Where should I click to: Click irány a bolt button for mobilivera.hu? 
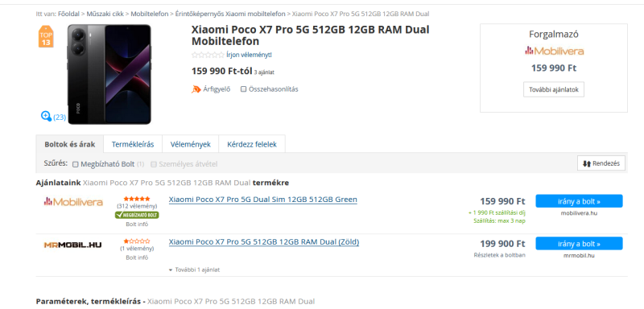point(579,201)
